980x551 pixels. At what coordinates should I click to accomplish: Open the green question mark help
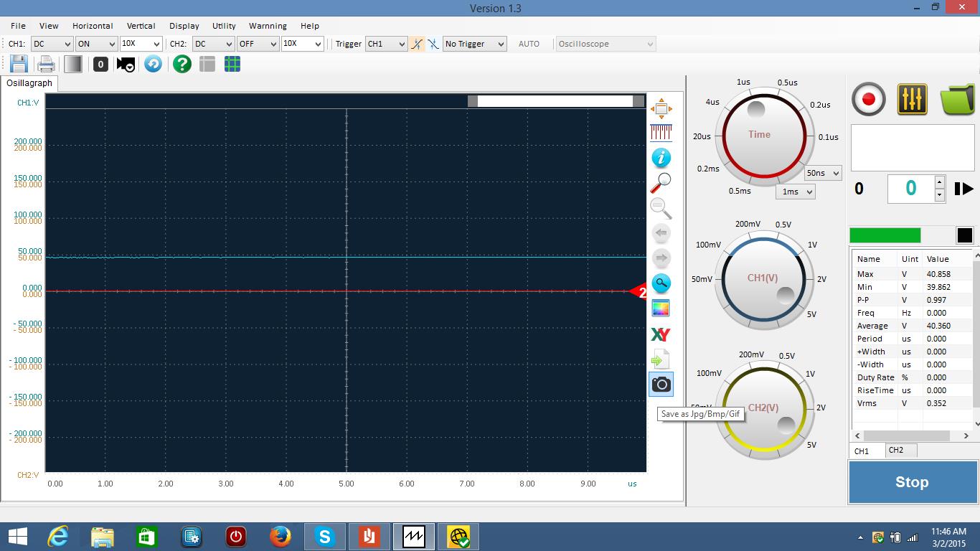(182, 65)
